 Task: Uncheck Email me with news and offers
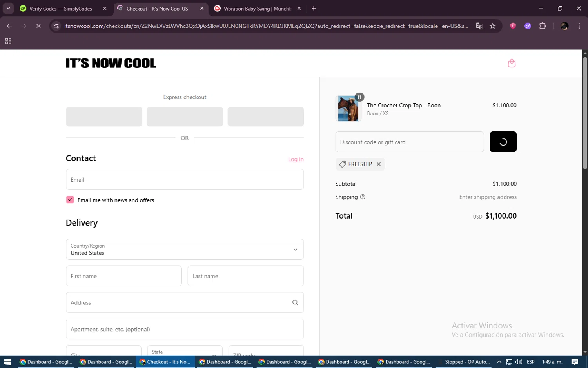tap(70, 200)
